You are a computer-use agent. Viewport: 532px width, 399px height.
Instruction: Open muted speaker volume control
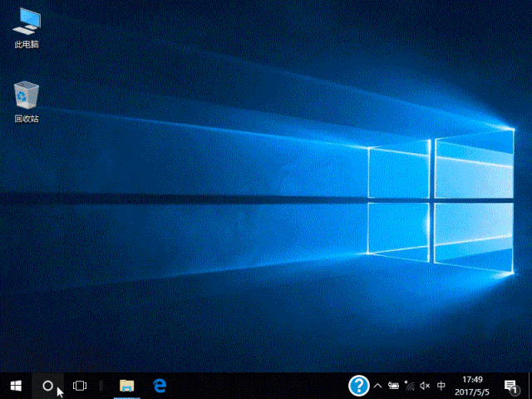425,386
